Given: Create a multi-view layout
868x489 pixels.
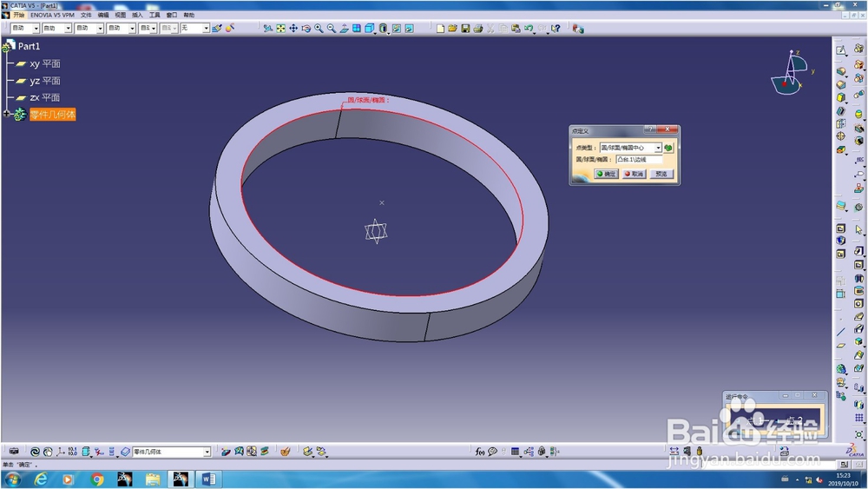Looking at the screenshot, I should tap(357, 29).
